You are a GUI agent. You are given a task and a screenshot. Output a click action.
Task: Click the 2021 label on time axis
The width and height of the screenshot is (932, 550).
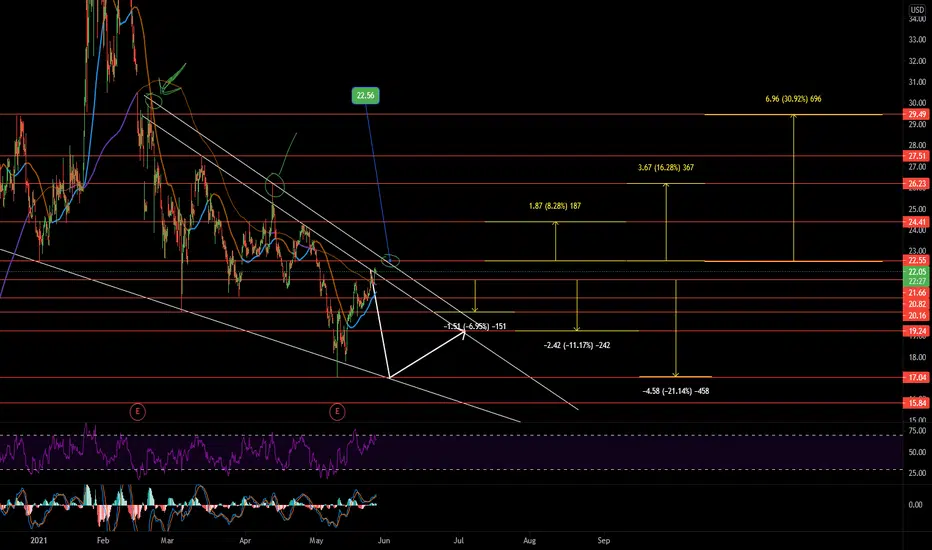[38, 540]
